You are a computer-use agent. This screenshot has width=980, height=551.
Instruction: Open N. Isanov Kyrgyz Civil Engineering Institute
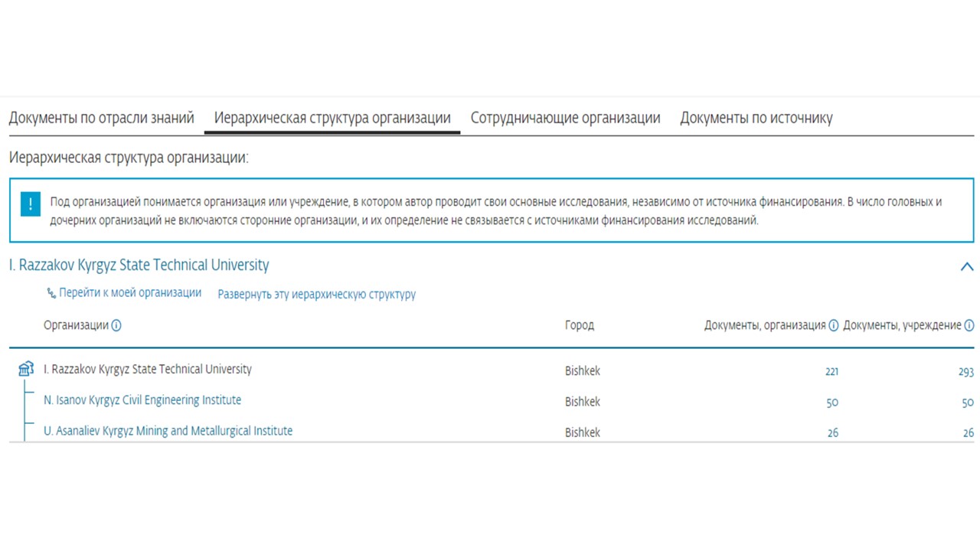pyautogui.click(x=142, y=400)
